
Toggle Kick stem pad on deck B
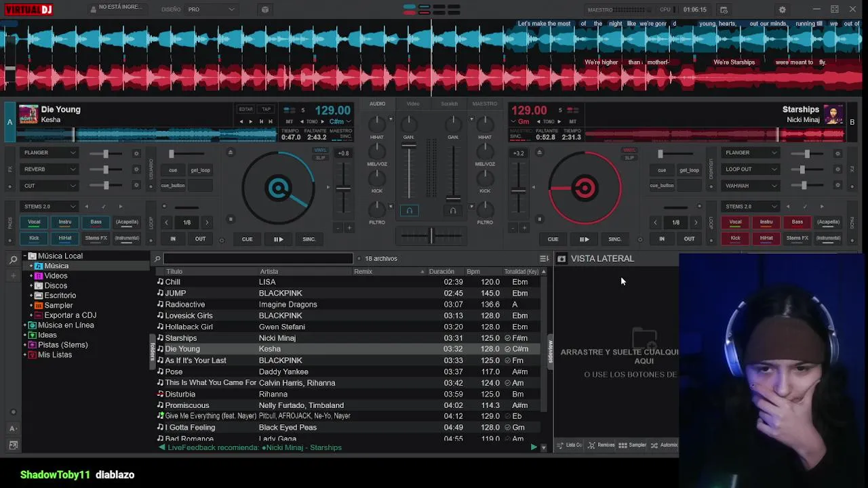(x=735, y=238)
